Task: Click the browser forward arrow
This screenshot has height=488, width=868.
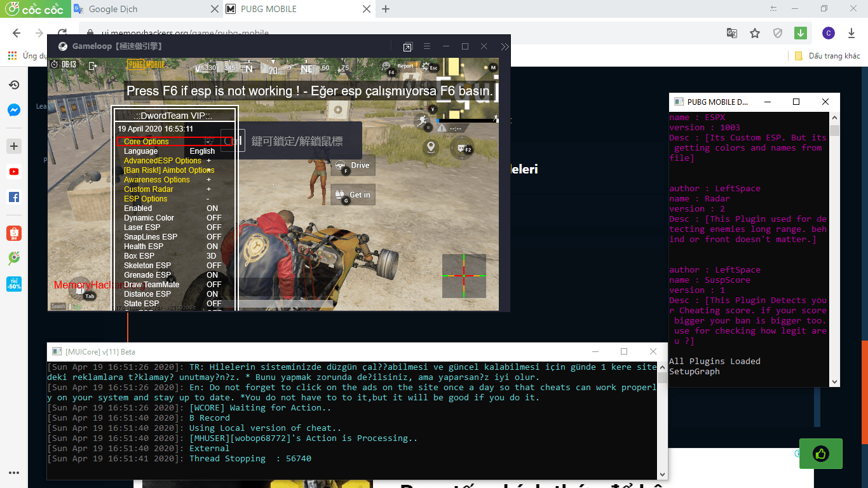Action: 39,33
